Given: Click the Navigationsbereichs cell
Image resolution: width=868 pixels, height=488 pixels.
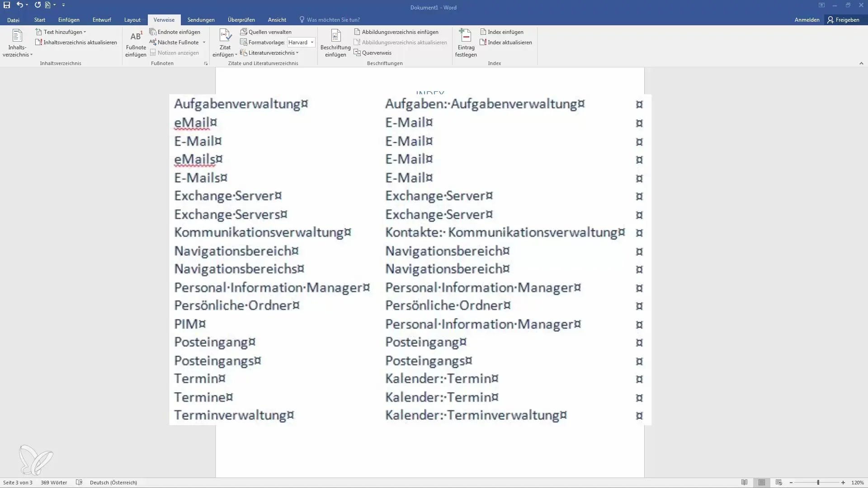Looking at the screenshot, I should (x=239, y=269).
